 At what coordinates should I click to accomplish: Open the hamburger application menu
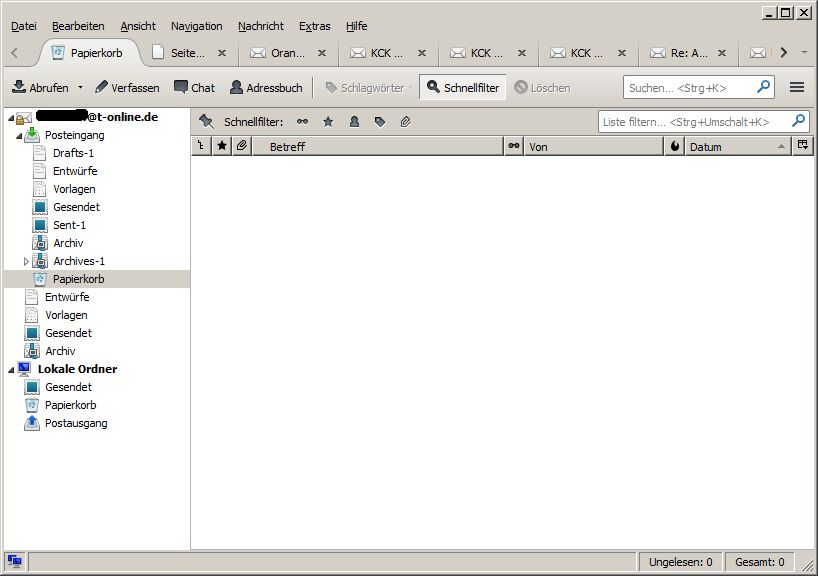pos(797,88)
